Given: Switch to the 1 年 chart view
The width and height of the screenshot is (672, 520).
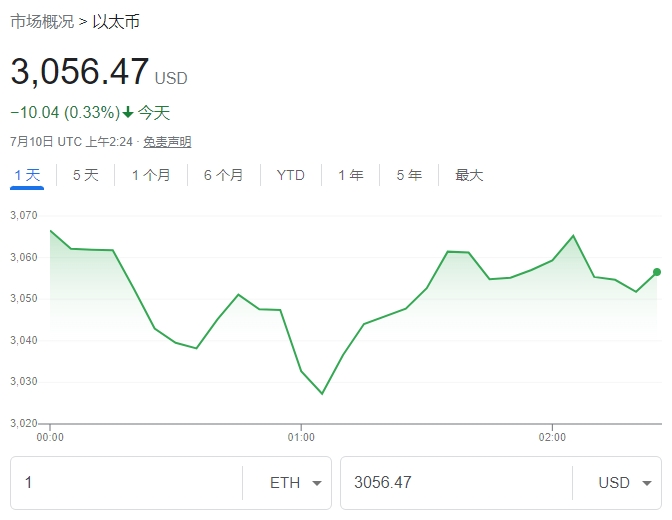Looking at the screenshot, I should pos(350,175).
